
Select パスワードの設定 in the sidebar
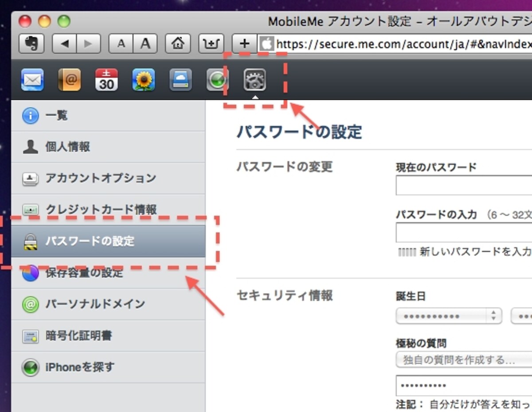tap(108, 241)
